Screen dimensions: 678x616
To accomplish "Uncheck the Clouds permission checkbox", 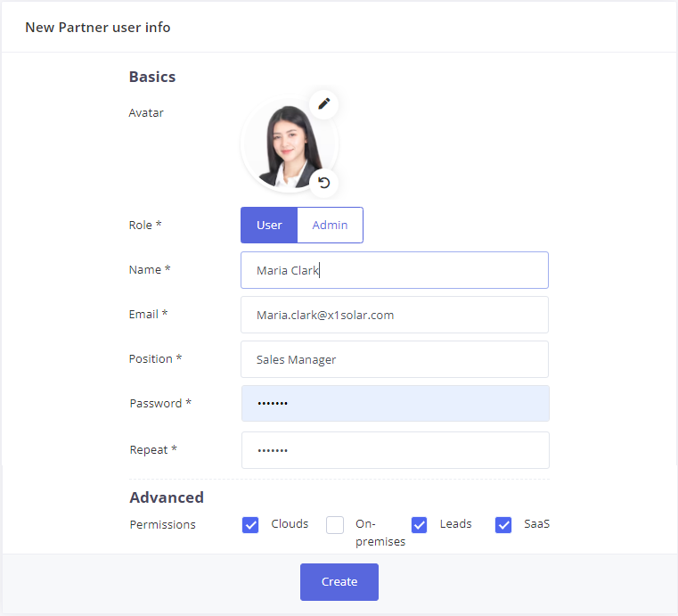I will coord(250,525).
